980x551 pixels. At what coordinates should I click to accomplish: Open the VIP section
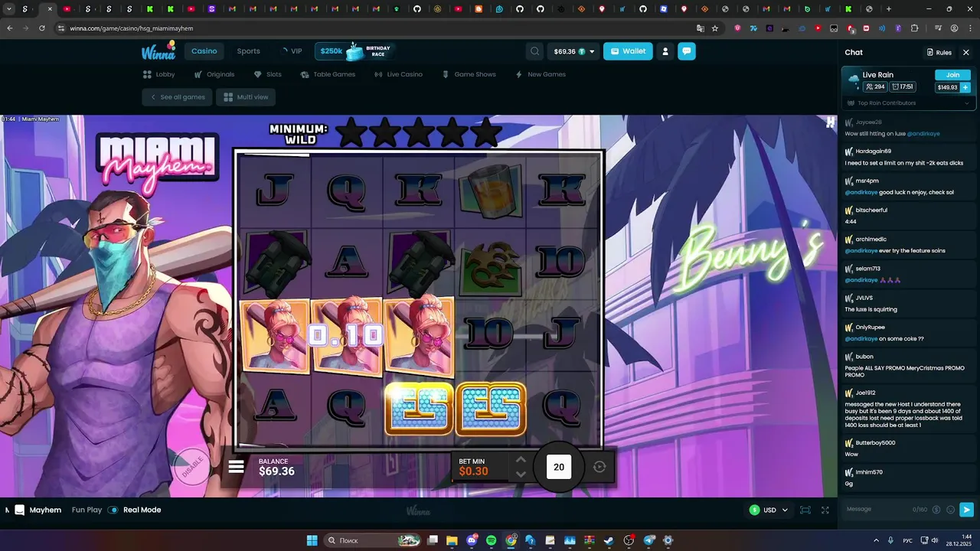point(291,51)
